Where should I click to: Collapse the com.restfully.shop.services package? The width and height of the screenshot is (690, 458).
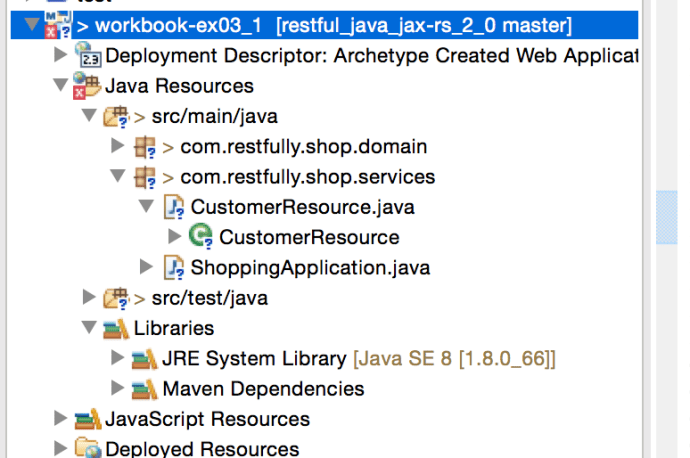119,178
